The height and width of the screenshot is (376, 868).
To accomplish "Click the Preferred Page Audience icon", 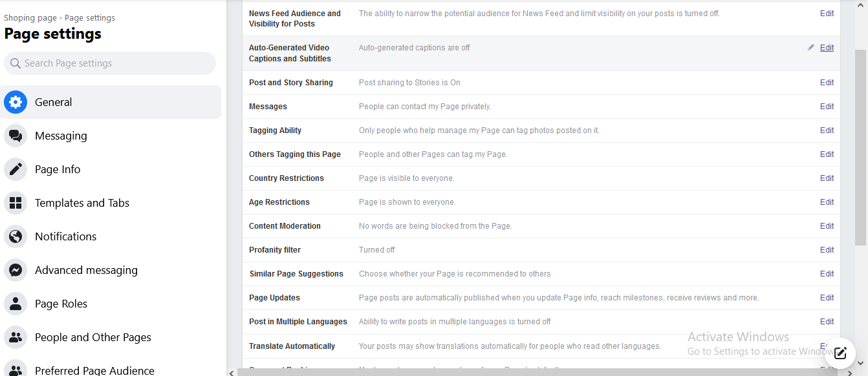I will pos(15,368).
